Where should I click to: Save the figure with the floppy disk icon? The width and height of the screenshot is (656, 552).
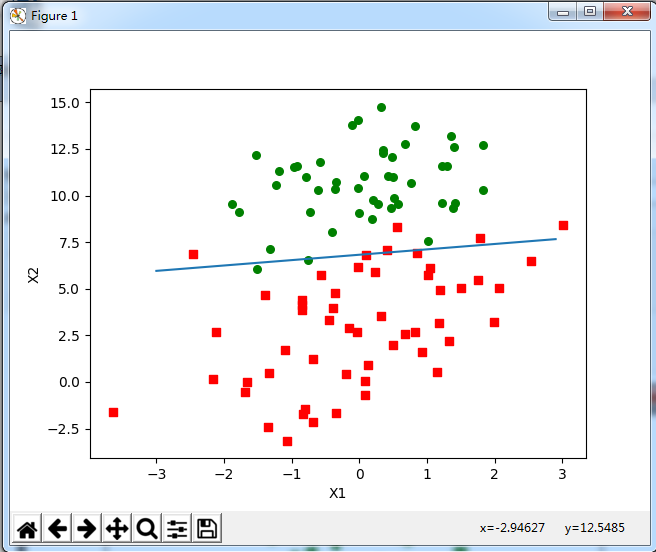pyautogui.click(x=207, y=528)
